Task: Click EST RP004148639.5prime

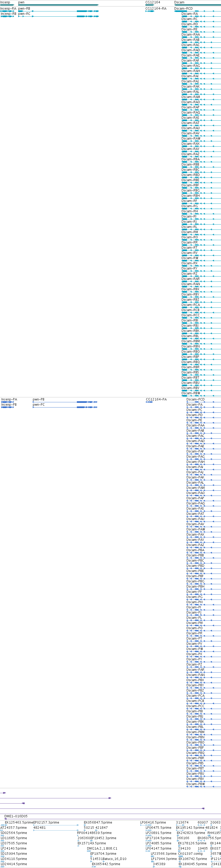Action: click(94, 833)
